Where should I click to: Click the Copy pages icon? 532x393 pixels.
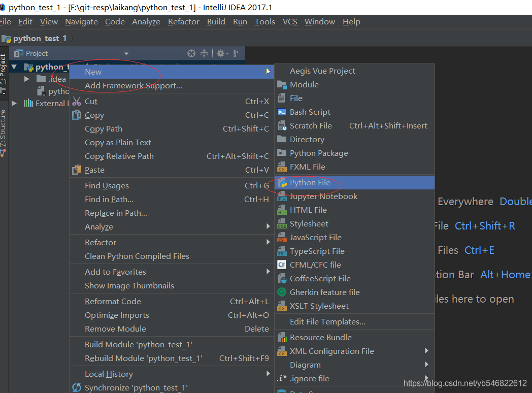tap(77, 115)
